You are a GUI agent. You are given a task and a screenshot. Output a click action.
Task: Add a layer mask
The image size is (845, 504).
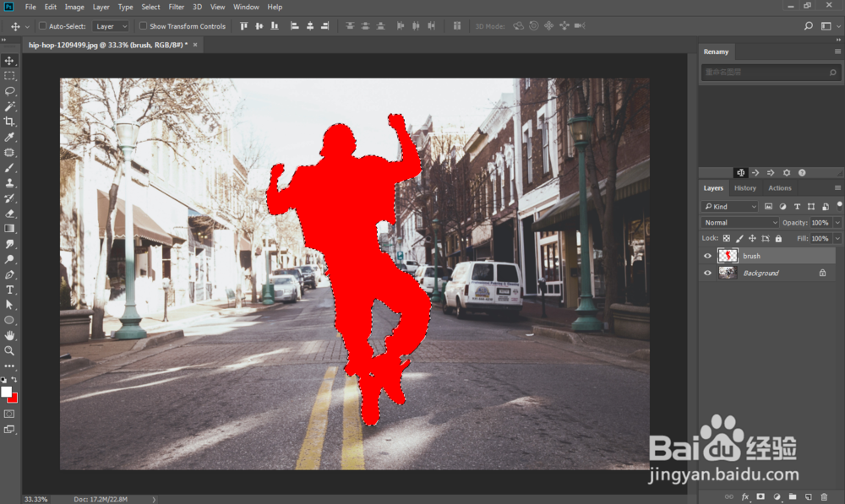click(760, 496)
